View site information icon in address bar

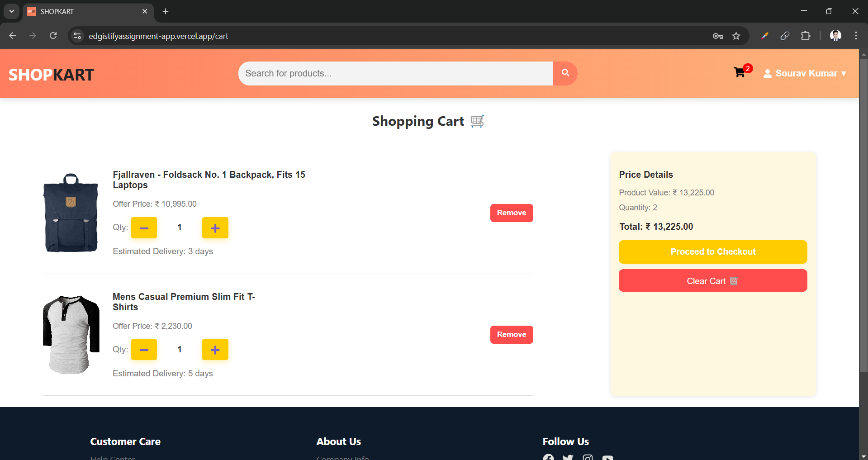tap(77, 36)
